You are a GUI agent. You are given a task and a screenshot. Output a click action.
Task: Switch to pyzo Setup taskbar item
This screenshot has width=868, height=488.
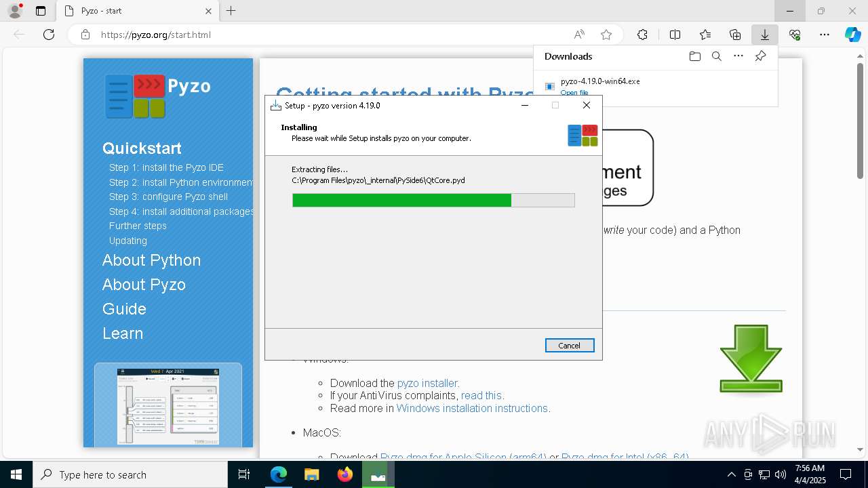point(378,474)
